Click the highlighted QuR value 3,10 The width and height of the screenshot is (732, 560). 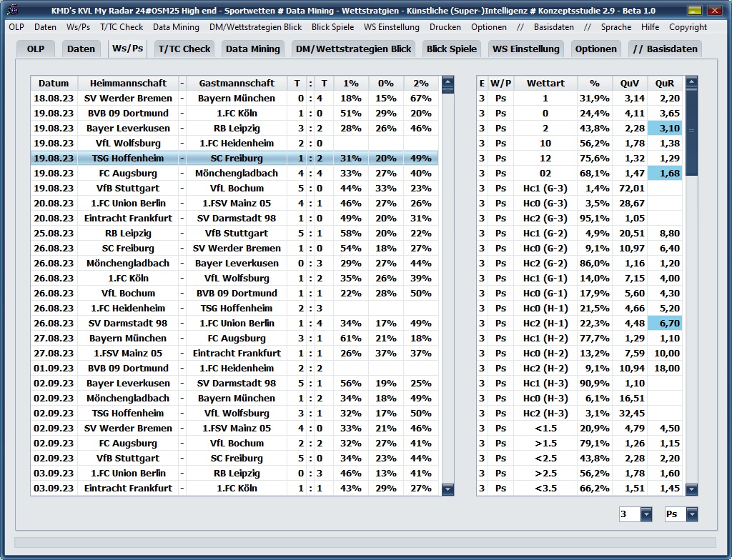point(664,129)
